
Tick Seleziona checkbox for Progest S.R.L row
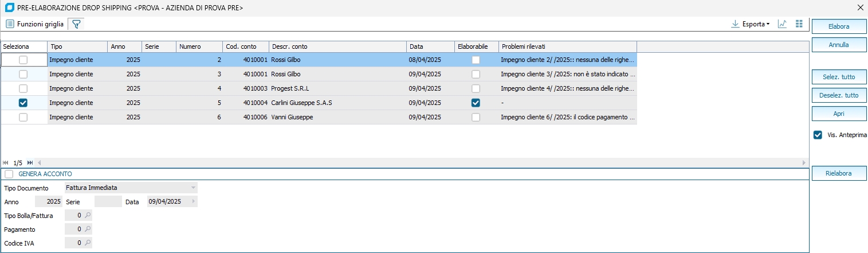(x=23, y=88)
